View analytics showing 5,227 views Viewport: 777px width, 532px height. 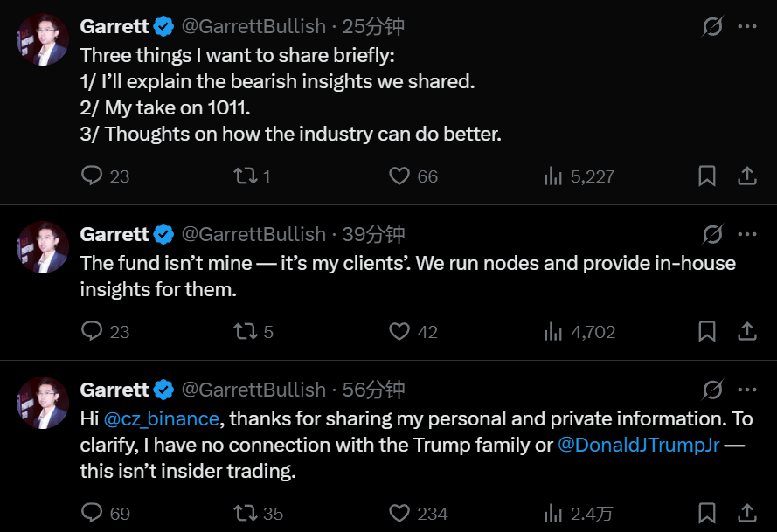(x=553, y=176)
